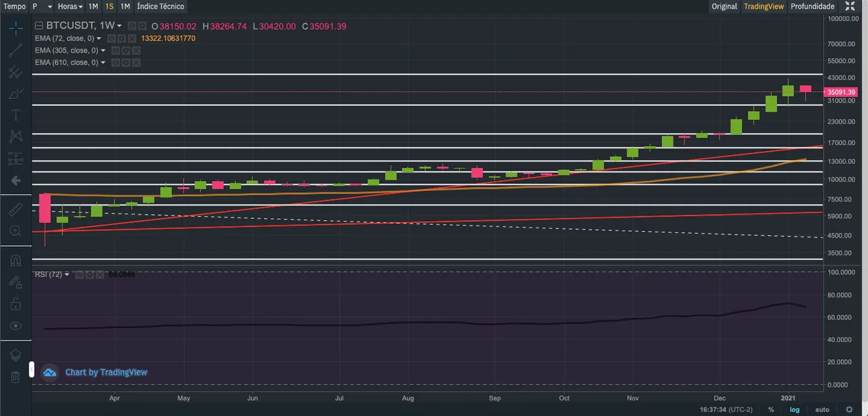Image resolution: width=868 pixels, height=416 pixels.
Task: Open chart properties gear in bottom corner
Action: pos(848,409)
